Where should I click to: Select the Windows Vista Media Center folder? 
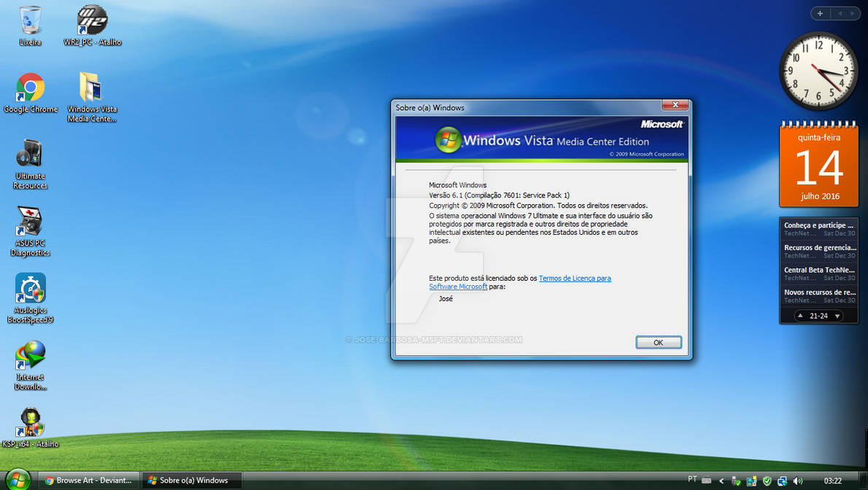[x=92, y=97]
